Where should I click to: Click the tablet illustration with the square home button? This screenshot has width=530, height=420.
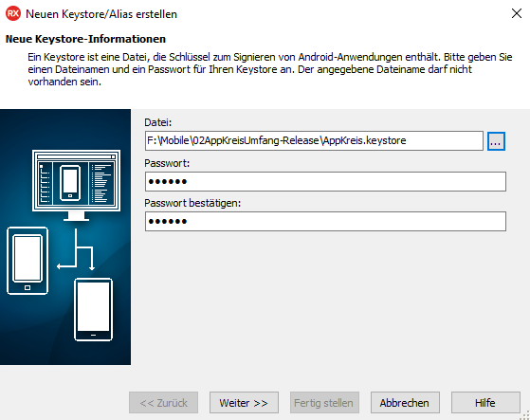click(27, 261)
